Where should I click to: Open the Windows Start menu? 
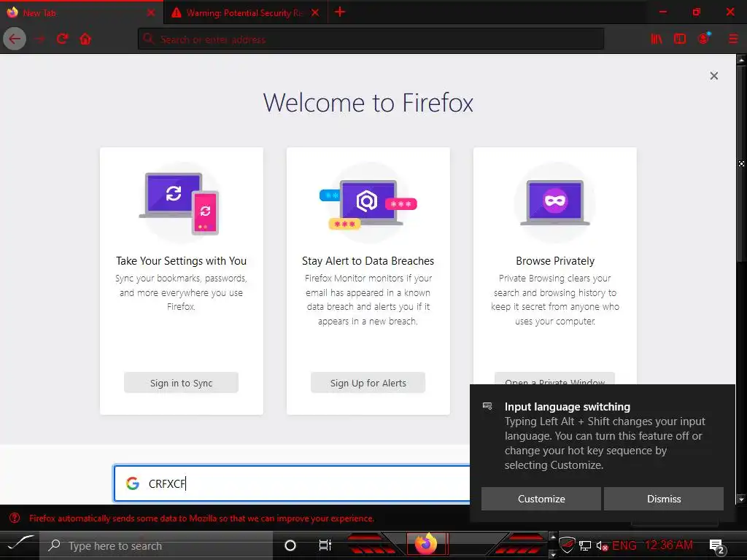point(19,545)
